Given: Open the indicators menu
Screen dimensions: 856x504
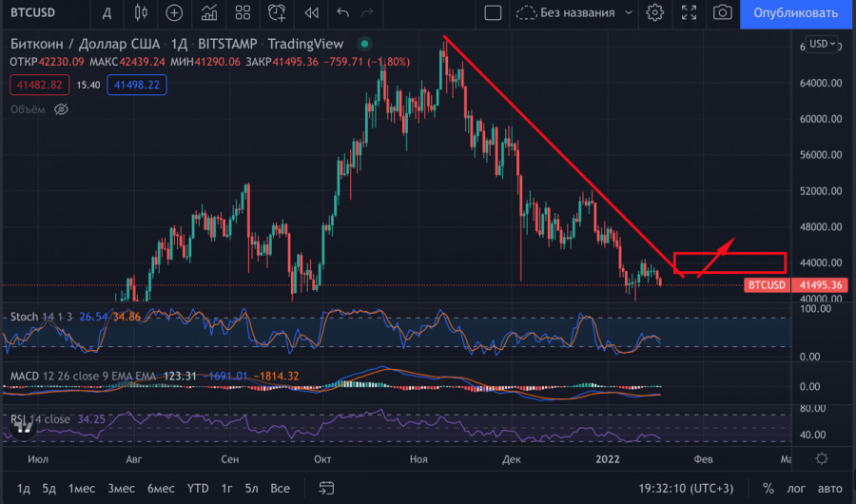Looking at the screenshot, I should [209, 12].
